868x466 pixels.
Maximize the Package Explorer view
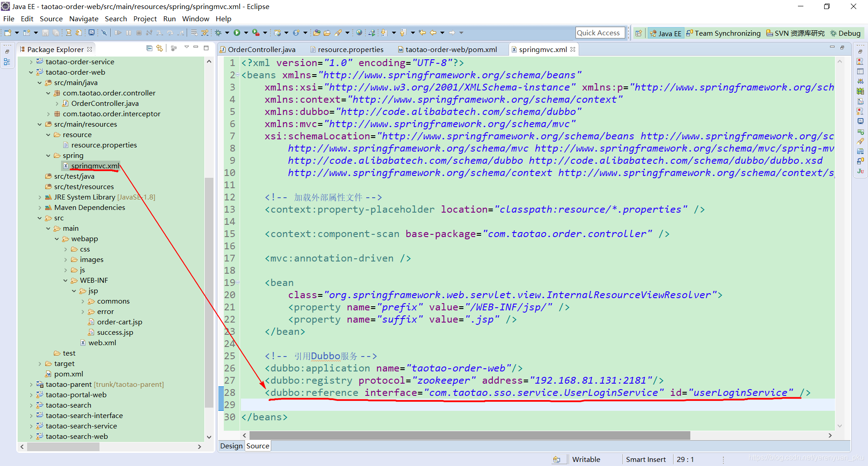[x=206, y=48]
